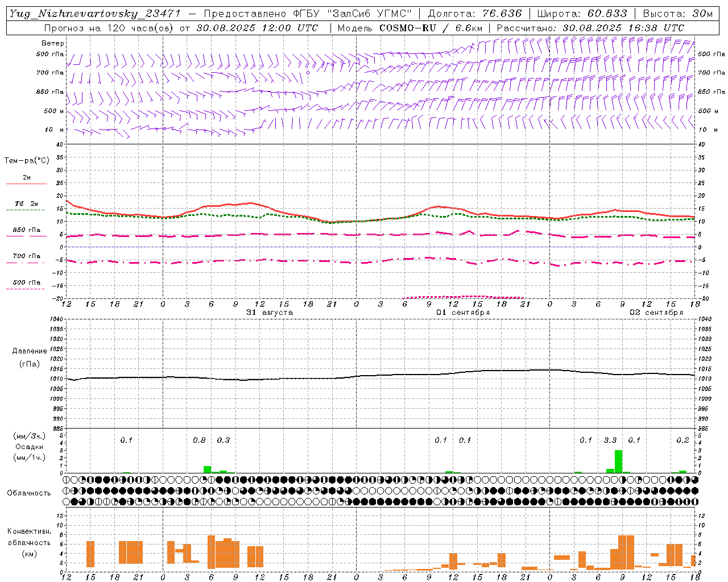Click the tallest green precipitation bar
Viewport: 728px width, 582px height.
618,462
